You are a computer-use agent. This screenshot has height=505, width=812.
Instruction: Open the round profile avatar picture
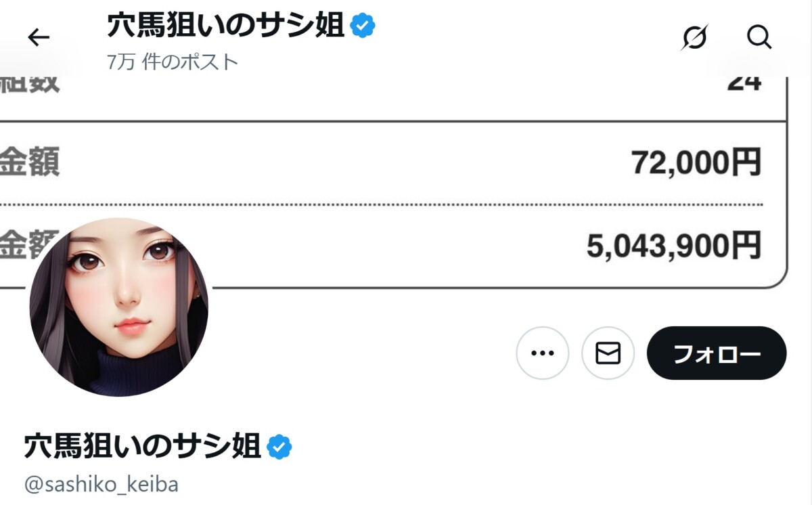coord(119,307)
